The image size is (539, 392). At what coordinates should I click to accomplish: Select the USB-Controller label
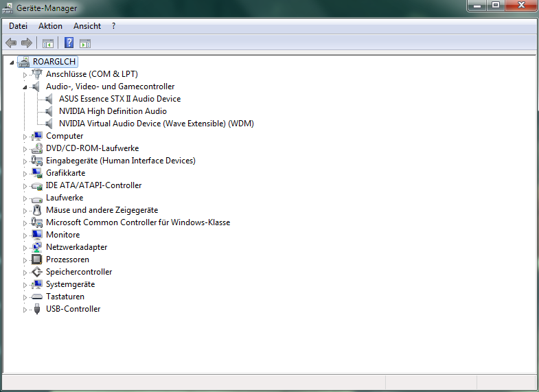[73, 309]
